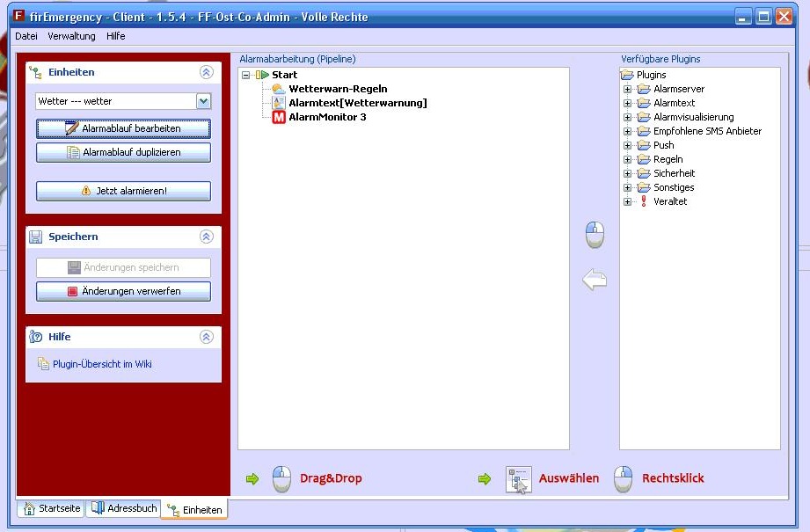Click the Alarmtext[Wetterwarnung] document icon

279,103
